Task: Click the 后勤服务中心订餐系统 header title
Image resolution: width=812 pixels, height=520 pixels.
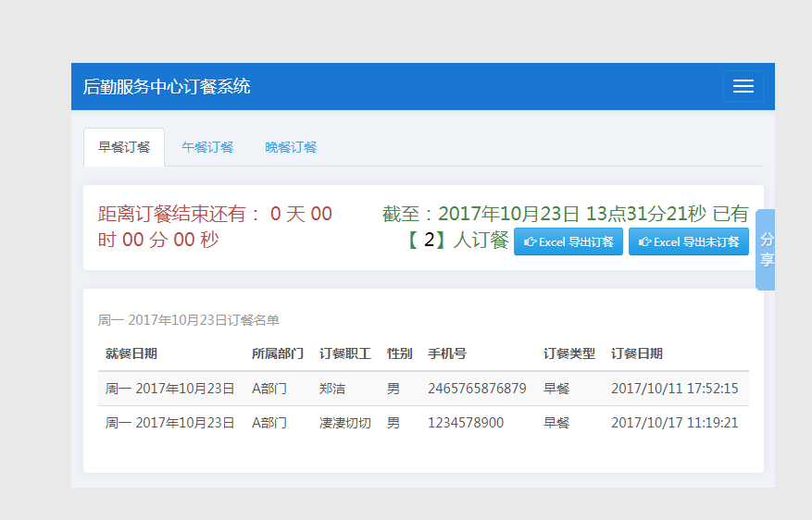Action: pyautogui.click(x=167, y=87)
